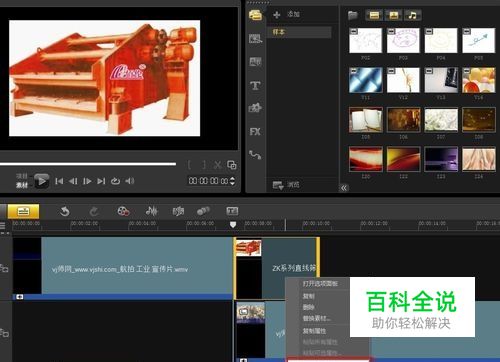Show all visible tracks list icon
Viewport: 500px width, 362px height.
(x=3, y=226)
